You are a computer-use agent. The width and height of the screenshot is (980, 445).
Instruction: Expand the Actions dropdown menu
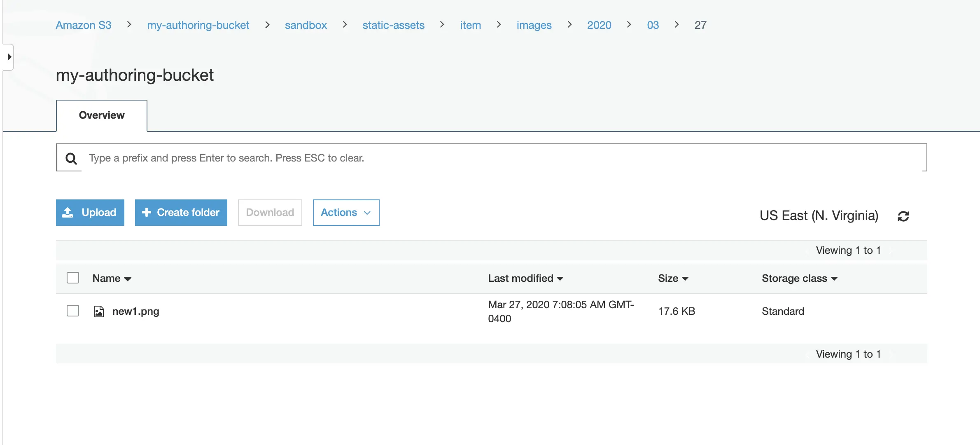345,213
